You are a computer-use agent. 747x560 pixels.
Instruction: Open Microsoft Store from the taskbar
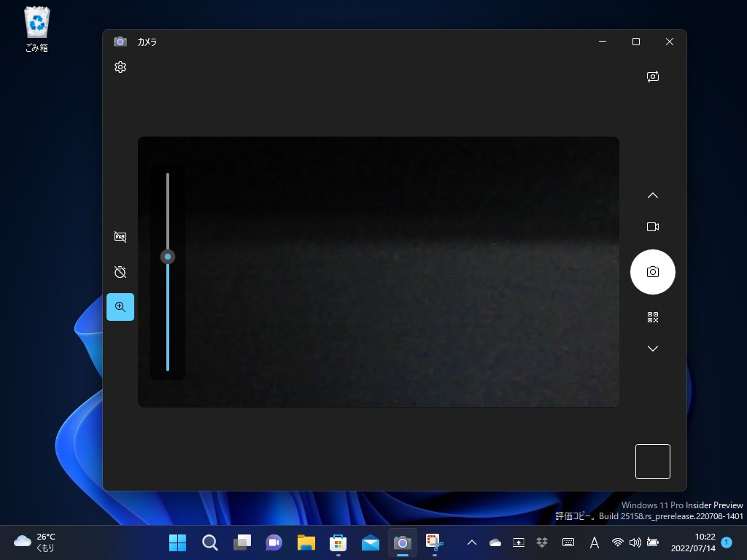[338, 542]
